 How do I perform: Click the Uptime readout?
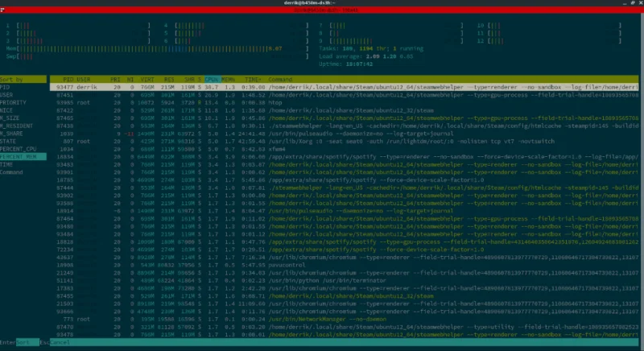(x=346, y=64)
